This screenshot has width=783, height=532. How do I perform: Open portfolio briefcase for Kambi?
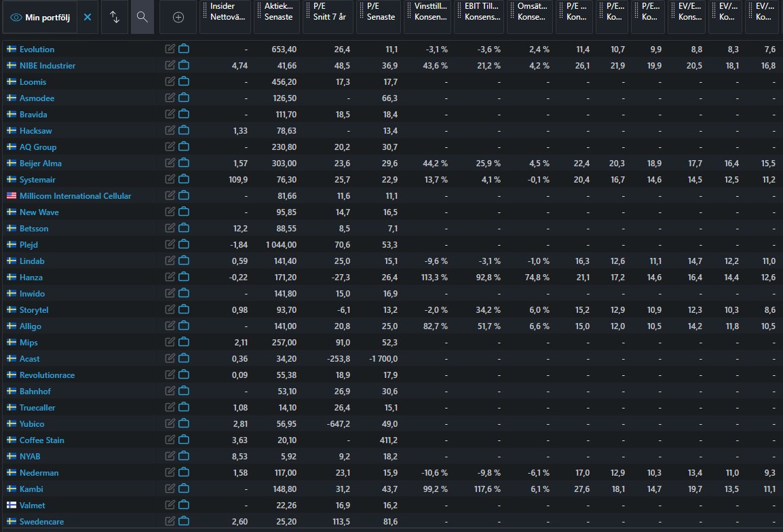pos(184,489)
